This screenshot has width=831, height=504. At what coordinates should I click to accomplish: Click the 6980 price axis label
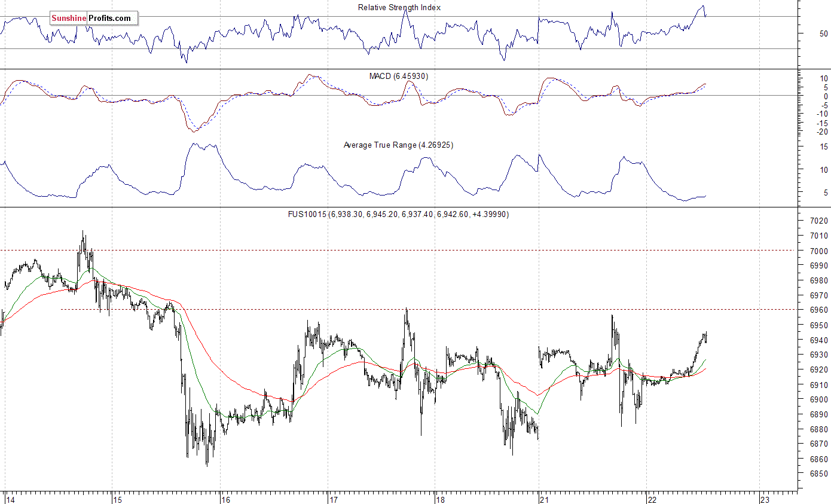819,281
